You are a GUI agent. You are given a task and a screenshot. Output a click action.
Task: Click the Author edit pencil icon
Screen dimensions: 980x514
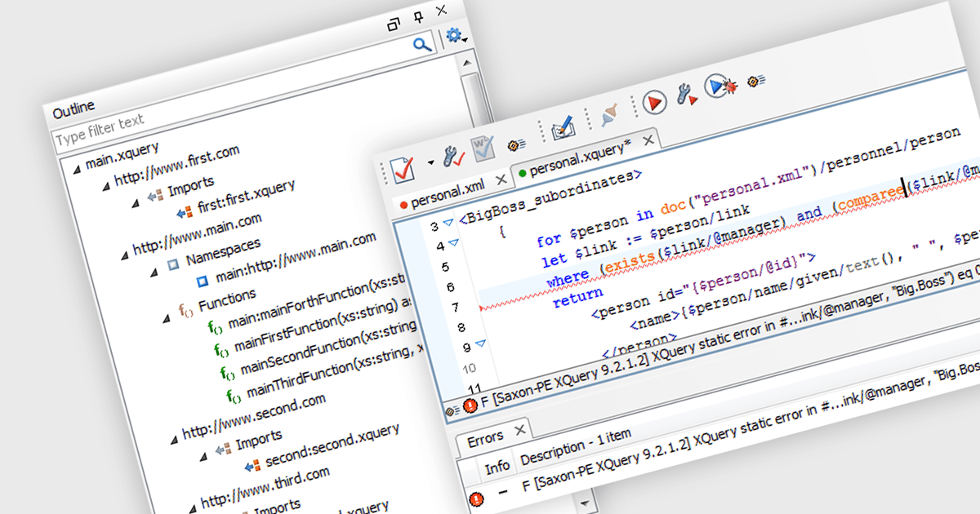click(x=562, y=129)
